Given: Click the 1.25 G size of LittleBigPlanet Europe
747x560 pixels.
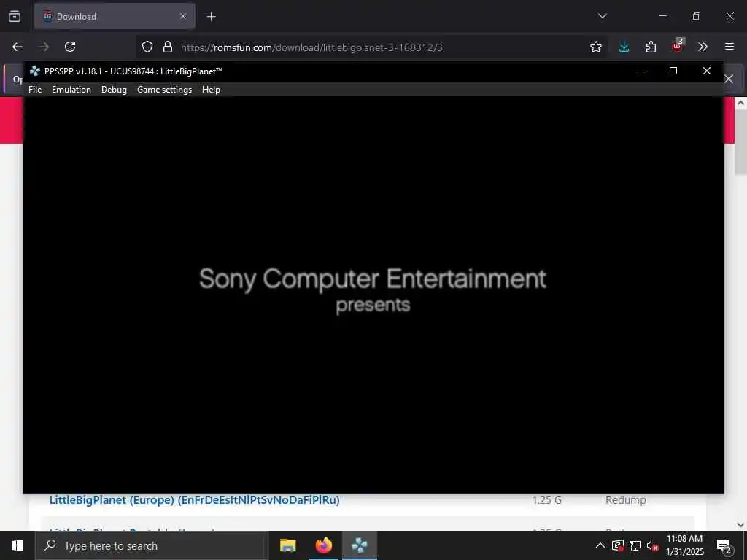Looking at the screenshot, I should click(547, 500).
